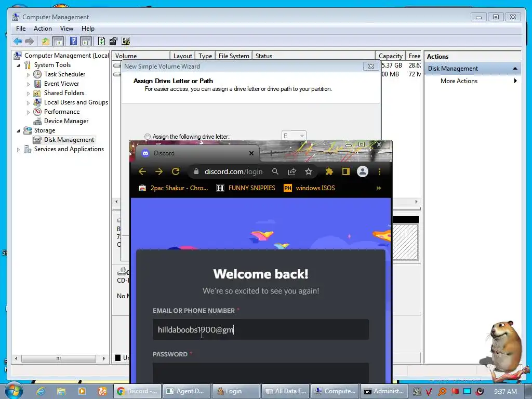Viewport: 532px width, 399px height.
Task: Expand the Event Viewer tree node
Action: coord(28,84)
